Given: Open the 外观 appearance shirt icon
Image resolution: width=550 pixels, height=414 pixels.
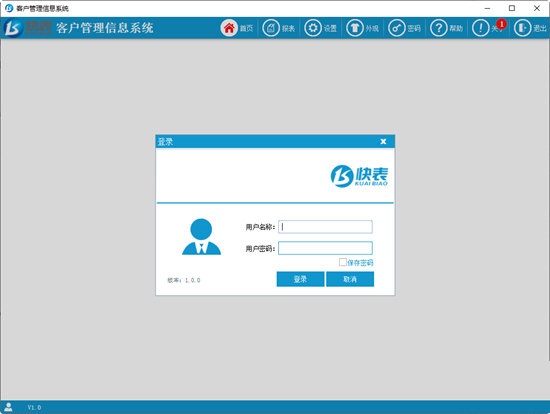Looking at the screenshot, I should 355,28.
